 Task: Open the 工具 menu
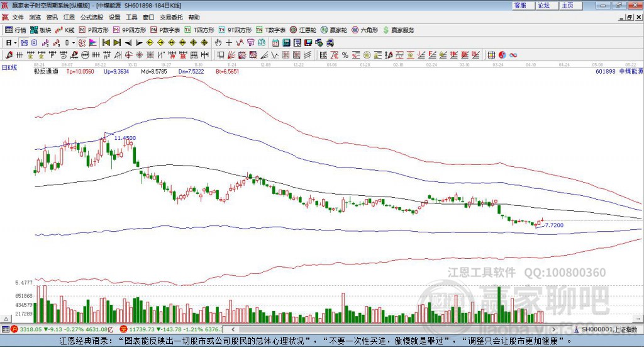click(131, 17)
